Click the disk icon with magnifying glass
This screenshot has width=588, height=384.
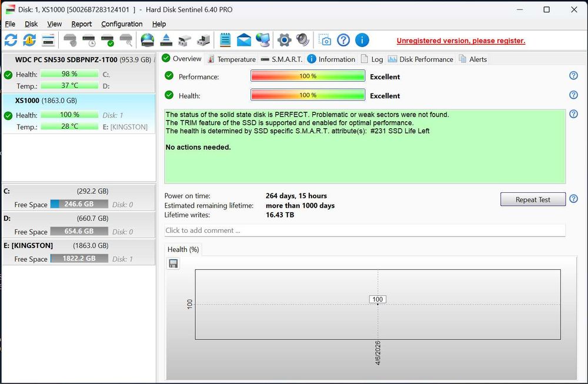click(x=126, y=40)
